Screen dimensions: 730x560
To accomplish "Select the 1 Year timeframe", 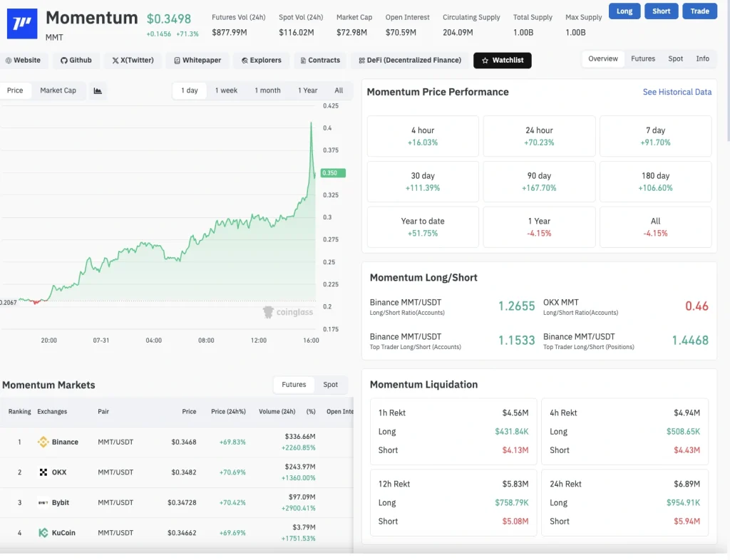I will click(308, 90).
